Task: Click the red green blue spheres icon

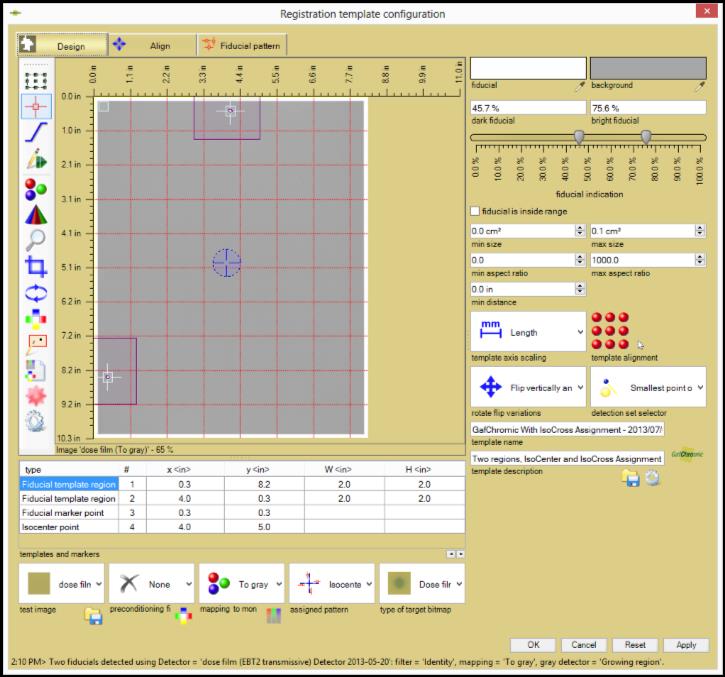Action: (36, 189)
